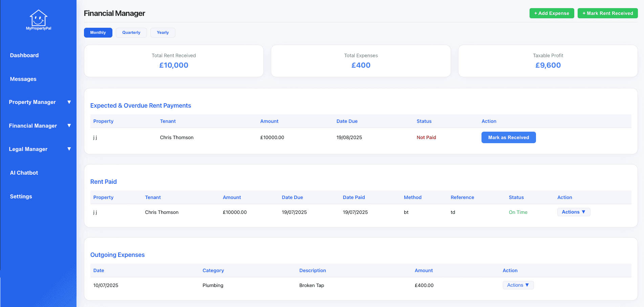Open Actions dropdown for Plumbing expense
This screenshot has height=307, width=644.
[518, 285]
